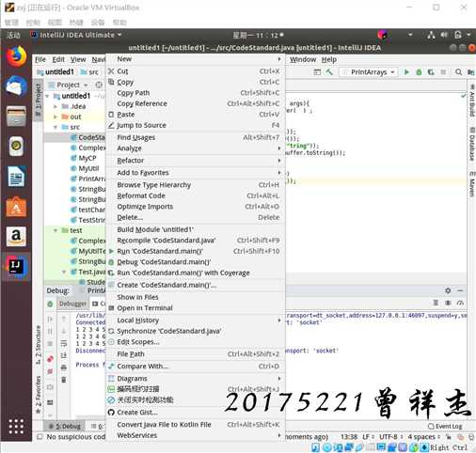Click the Debug bug icon in toolbar

coord(419,72)
